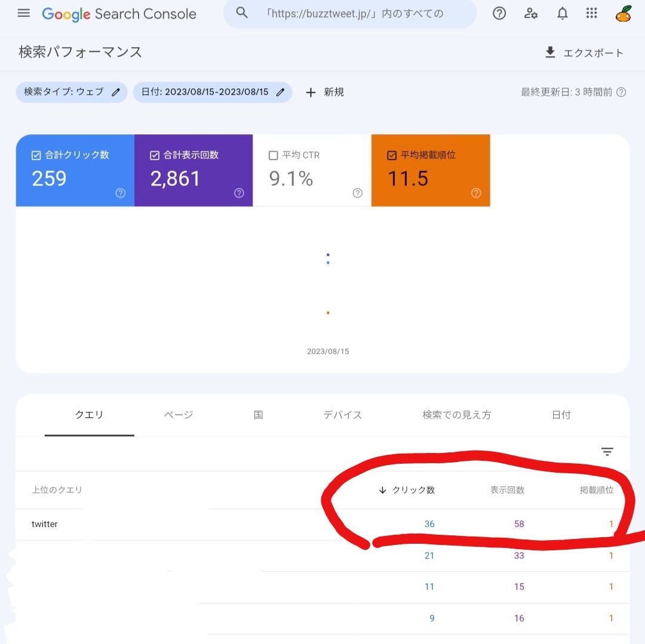Click the 15 impressions value
This screenshot has width=645, height=644.
[x=519, y=587]
